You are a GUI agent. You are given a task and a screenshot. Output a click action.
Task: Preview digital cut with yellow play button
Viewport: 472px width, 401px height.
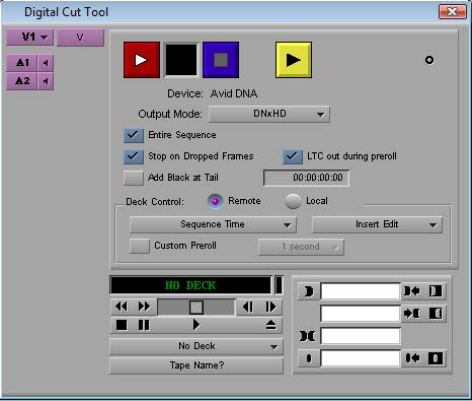click(x=294, y=60)
